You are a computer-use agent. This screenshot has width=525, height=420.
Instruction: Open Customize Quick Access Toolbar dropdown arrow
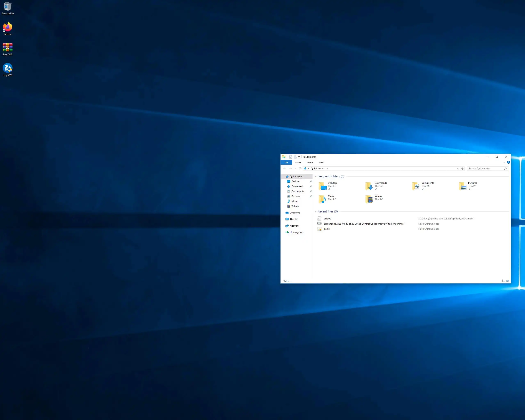pos(299,157)
